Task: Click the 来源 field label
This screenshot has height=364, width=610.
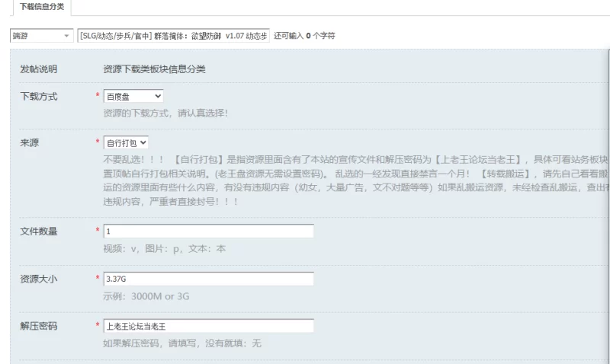Action: point(30,142)
